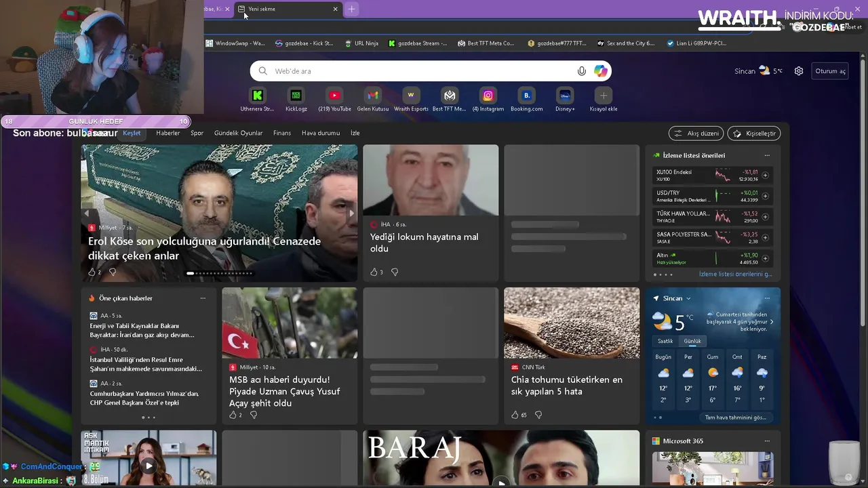This screenshot has height=488, width=868.
Task: Add USD/TRY to watchlist
Action: tap(765, 196)
